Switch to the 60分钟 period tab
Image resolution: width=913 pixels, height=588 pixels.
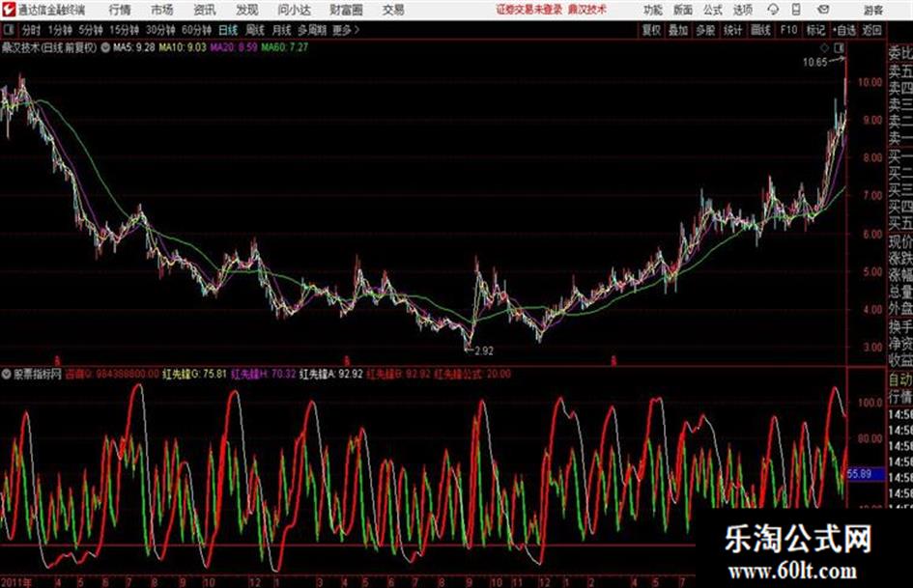click(196, 30)
